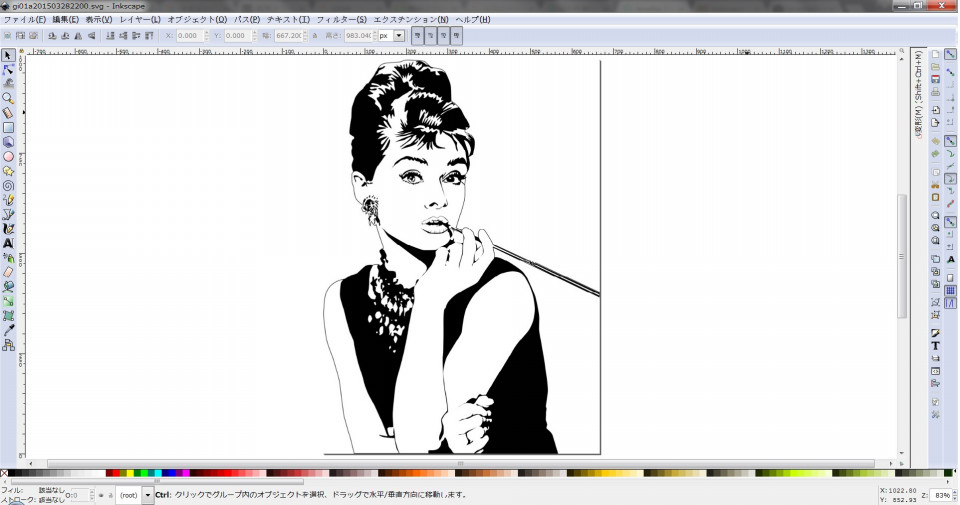Open the エクステンション(N) menu
Image resolution: width=960 pixels, height=505 pixels.
click(411, 20)
